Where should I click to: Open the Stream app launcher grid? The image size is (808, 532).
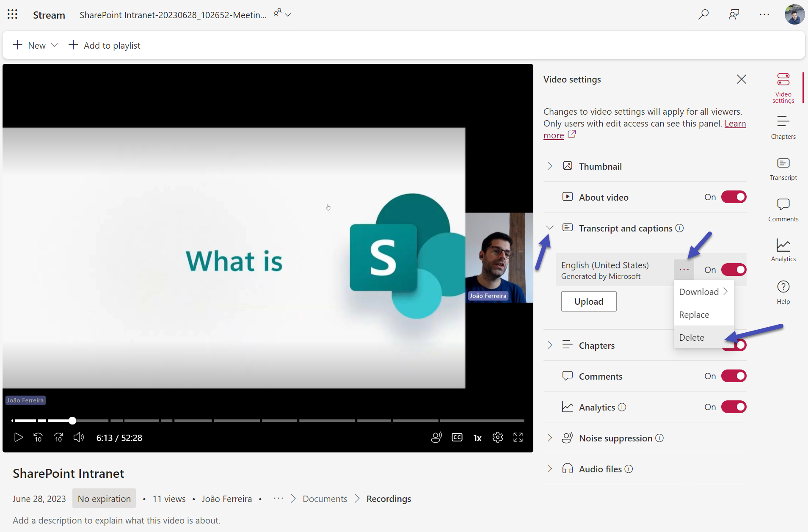12,14
